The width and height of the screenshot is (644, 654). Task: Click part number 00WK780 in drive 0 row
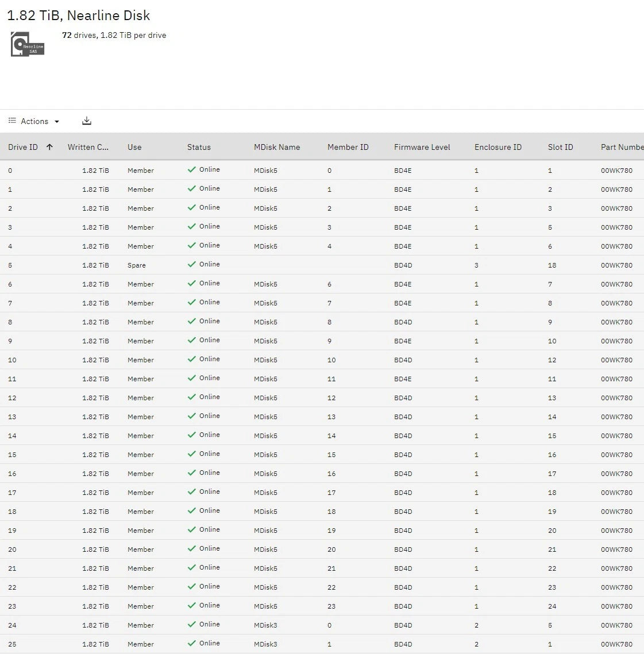[x=616, y=171]
